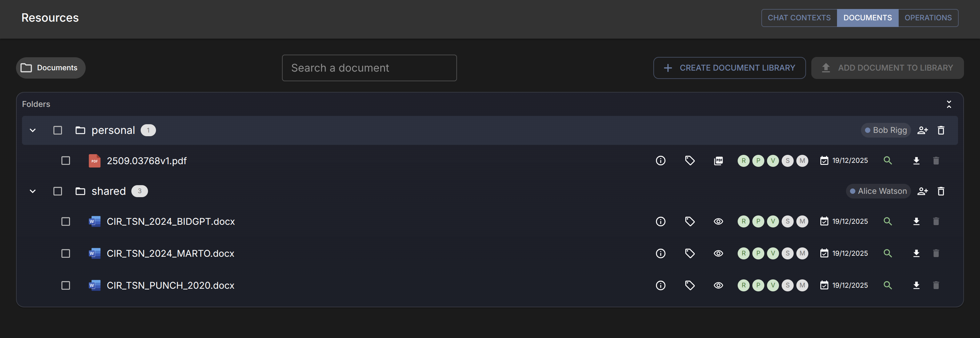This screenshot has height=338, width=980.
Task: Search inside CIR_TSN_PUNCH_2020.docx with magnifier icon
Action: coord(888,285)
